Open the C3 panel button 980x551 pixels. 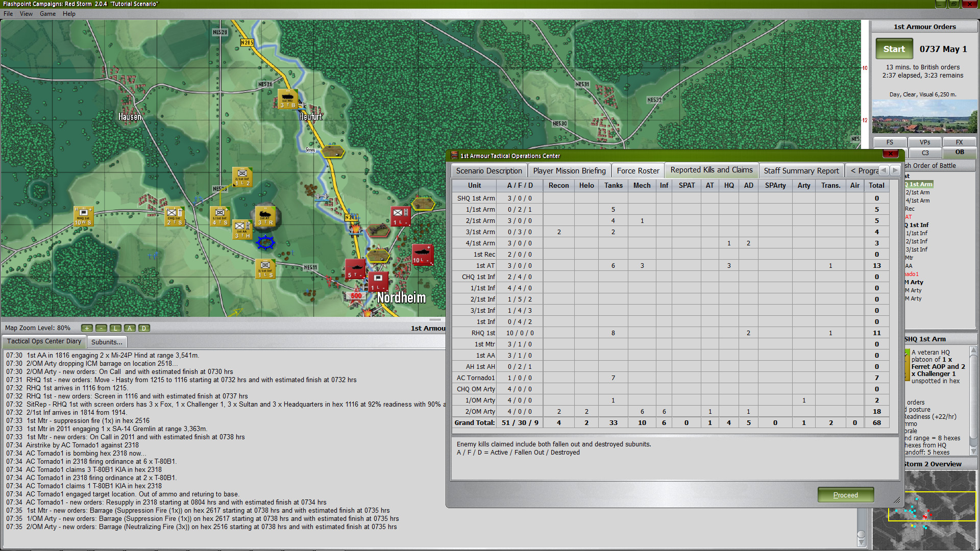point(925,153)
